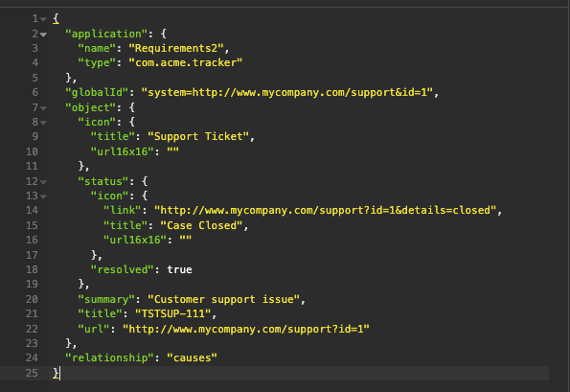The height and width of the screenshot is (392, 570).
Task: Click the "causes" relationship value
Action: pyautogui.click(x=192, y=357)
